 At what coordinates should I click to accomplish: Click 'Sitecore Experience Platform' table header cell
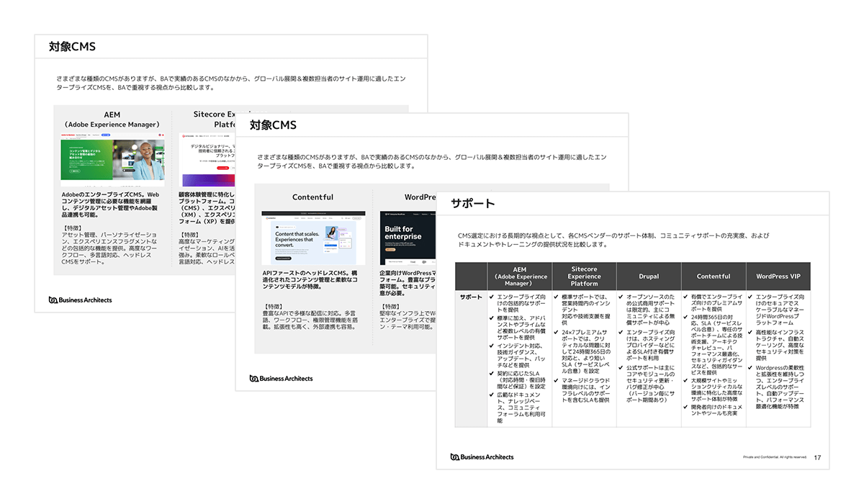pos(584,276)
